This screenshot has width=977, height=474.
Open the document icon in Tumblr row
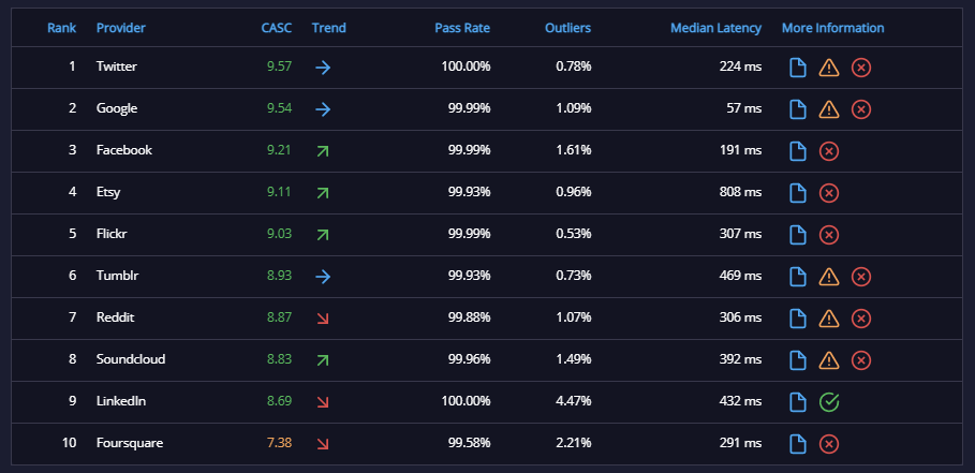[798, 276]
